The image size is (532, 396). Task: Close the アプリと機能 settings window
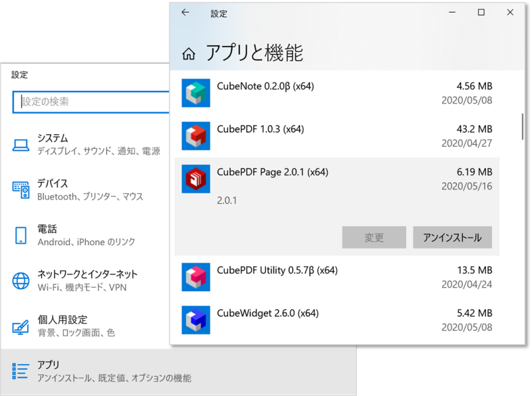510,13
